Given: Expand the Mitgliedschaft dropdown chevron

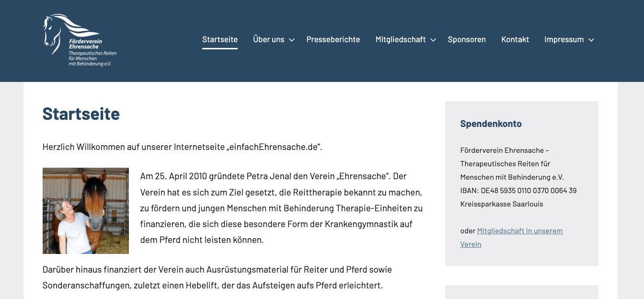Looking at the screenshot, I should (433, 40).
